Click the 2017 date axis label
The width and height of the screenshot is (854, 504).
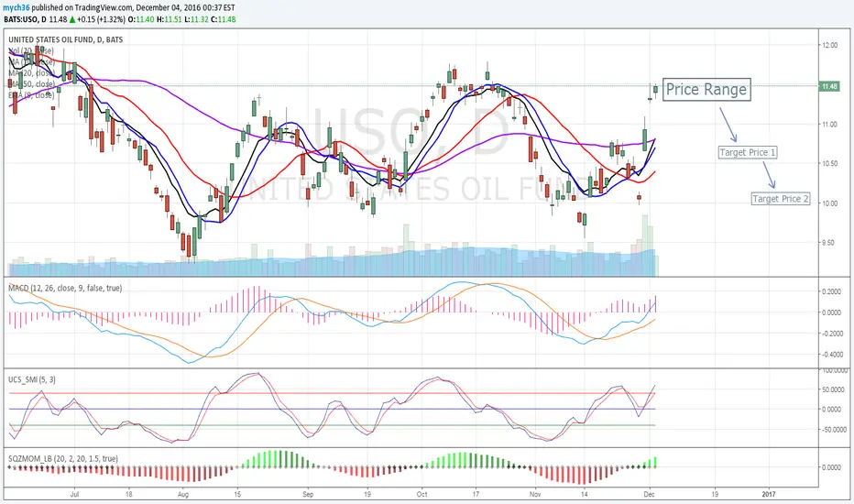click(769, 494)
